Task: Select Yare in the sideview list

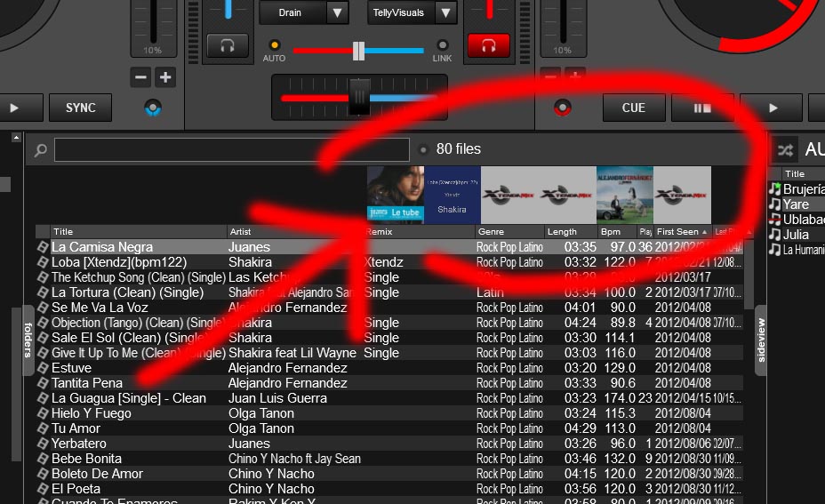Action: coord(797,204)
